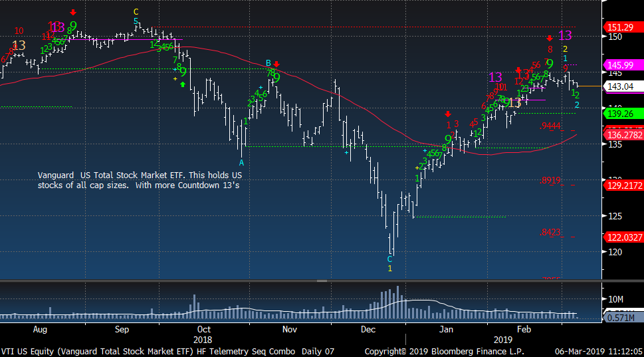Click the 125 price axis tick
The height and width of the screenshot is (357, 644).
pyautogui.click(x=615, y=216)
